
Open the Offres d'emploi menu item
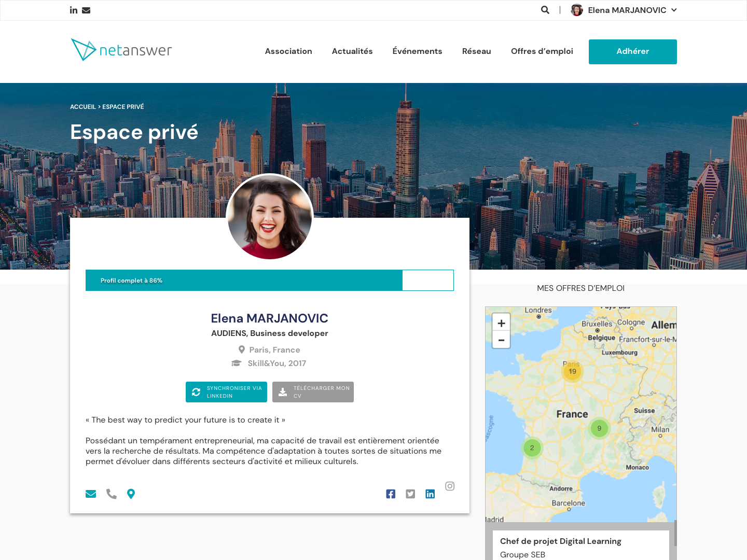pyautogui.click(x=542, y=51)
